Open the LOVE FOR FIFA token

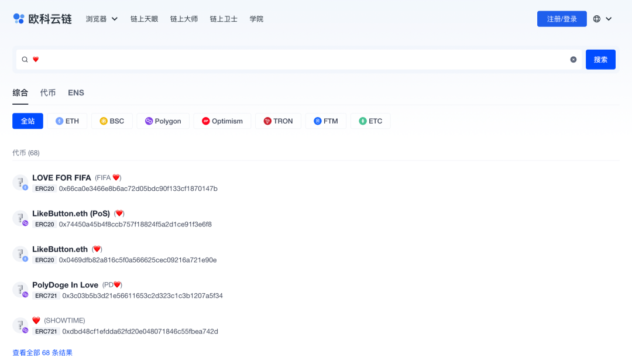tap(61, 178)
